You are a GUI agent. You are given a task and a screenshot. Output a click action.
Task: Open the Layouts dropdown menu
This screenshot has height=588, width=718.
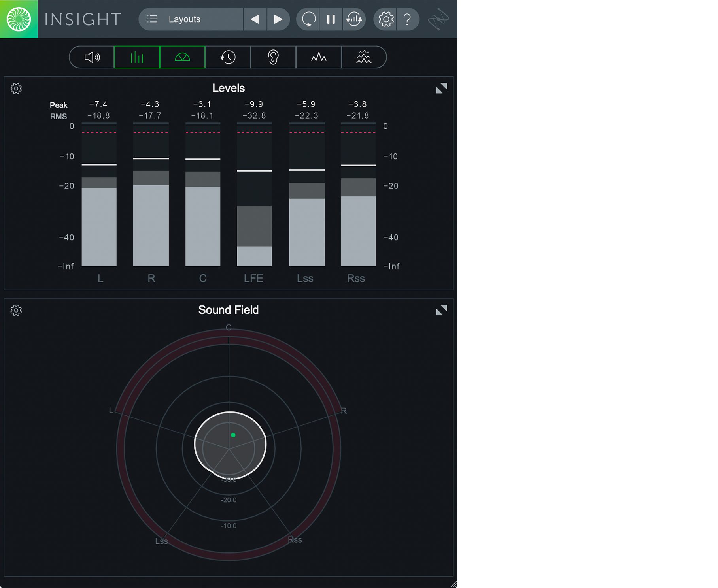coord(191,19)
